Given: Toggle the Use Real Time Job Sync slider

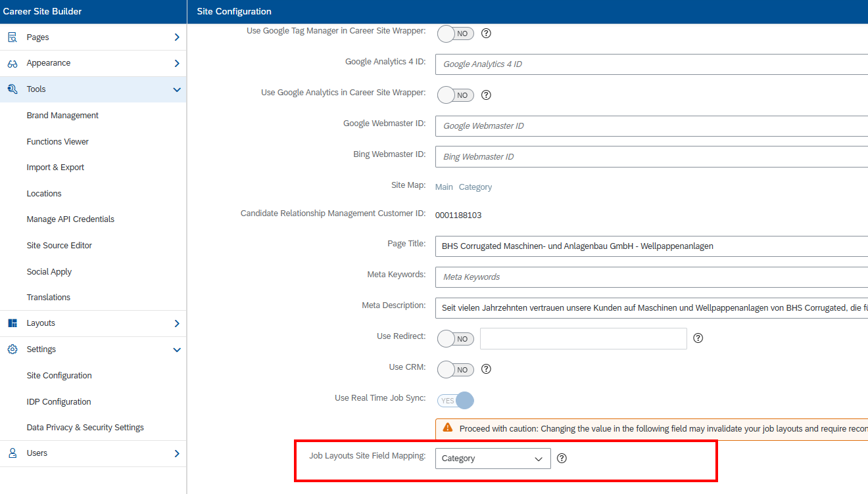Looking at the screenshot, I should pyautogui.click(x=456, y=401).
